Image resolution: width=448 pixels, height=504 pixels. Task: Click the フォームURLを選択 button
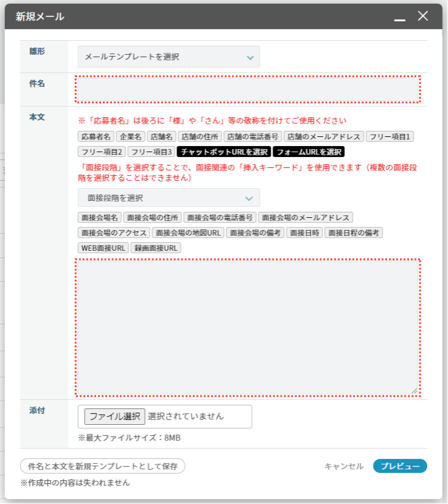(x=309, y=152)
